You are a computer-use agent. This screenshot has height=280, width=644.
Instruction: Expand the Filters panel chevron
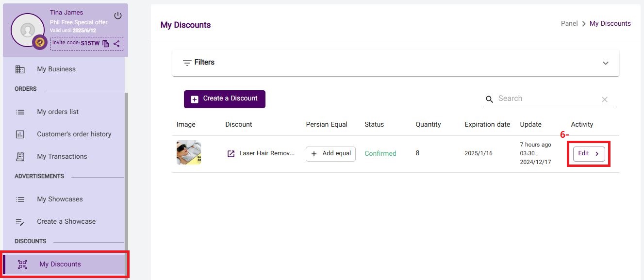(605, 63)
